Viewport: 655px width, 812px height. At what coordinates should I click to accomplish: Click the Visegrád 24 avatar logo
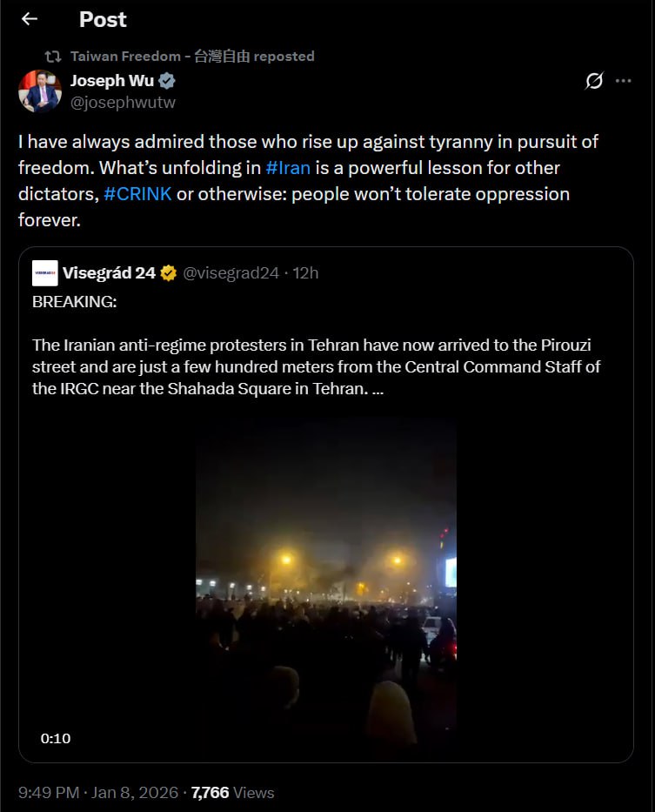45,273
